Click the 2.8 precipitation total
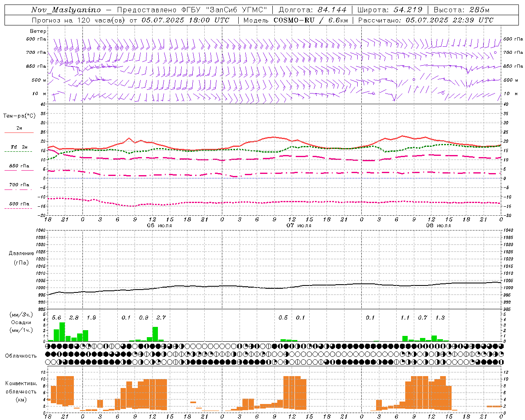Viewport: 525px width, 420px height. tap(74, 318)
